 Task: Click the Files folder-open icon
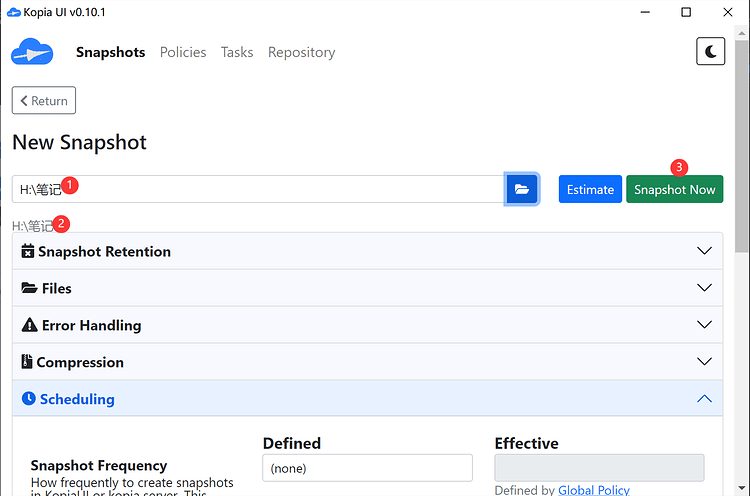pyautogui.click(x=29, y=289)
